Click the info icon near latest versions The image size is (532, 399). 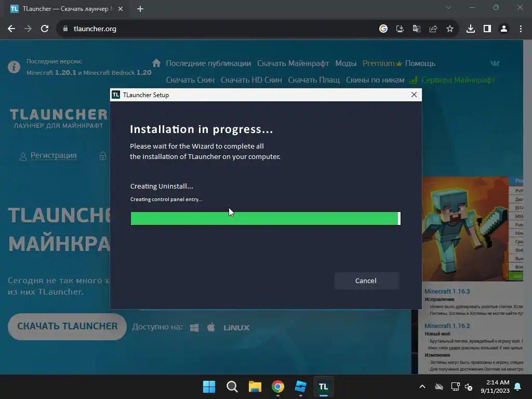point(14,67)
